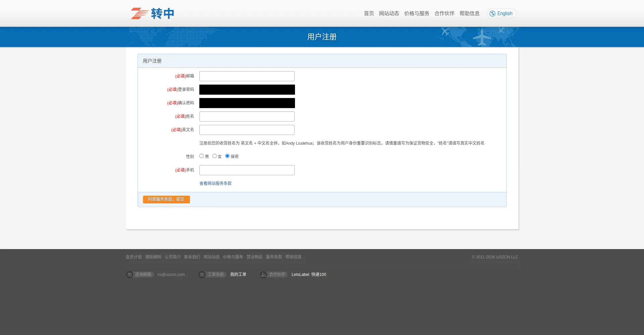Viewport: 644px width, 335px height.
Task: Open 合作伙伴 in the top navigation
Action: (x=444, y=13)
